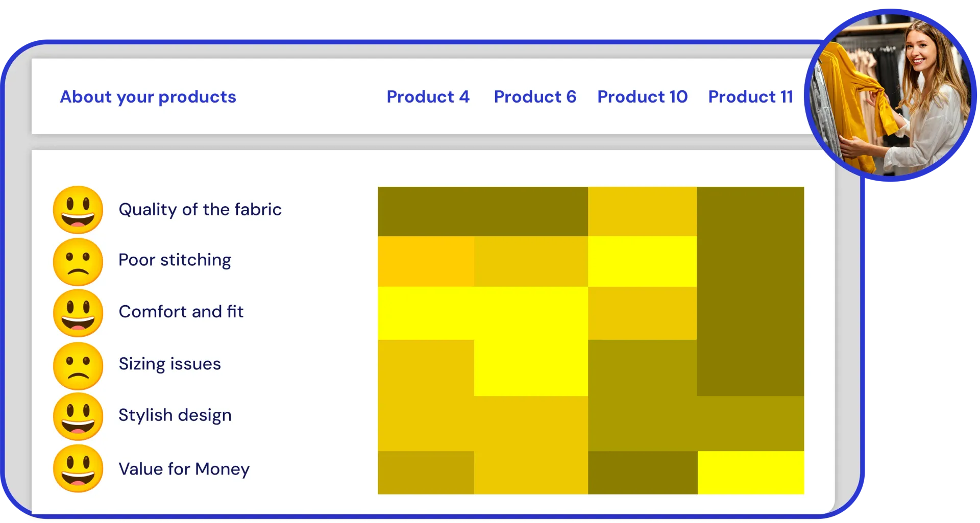Click the happy emoji beside Comfort and fit
980x523 pixels.
78,313
